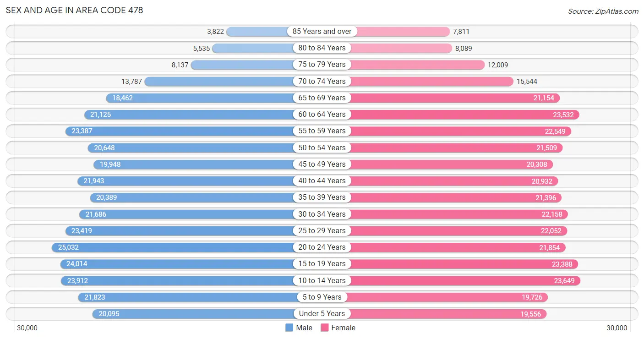Click the male bar showing 24,014

coord(191,264)
